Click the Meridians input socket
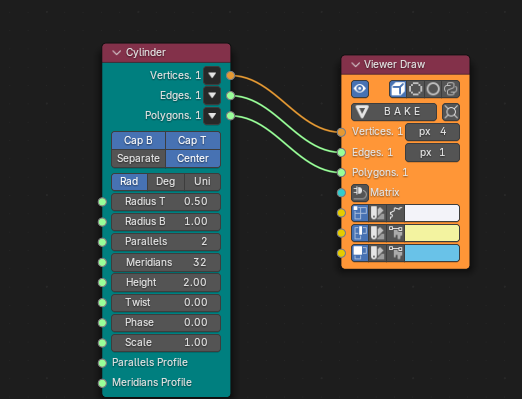The width and height of the screenshot is (522, 399). tap(102, 263)
